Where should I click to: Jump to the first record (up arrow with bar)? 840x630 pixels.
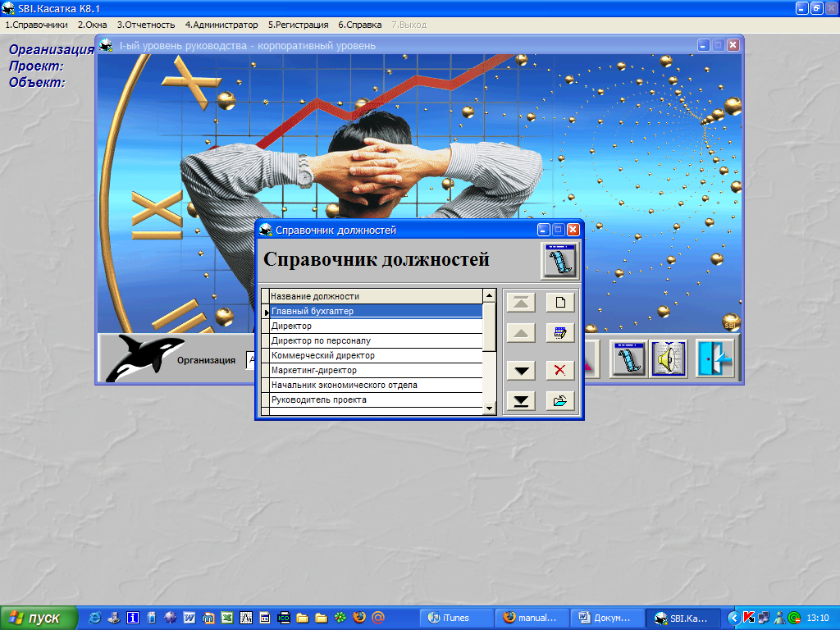click(x=521, y=303)
